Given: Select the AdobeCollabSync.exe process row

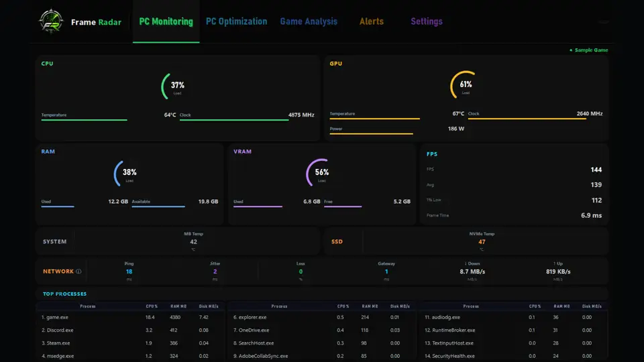Looking at the screenshot, I should [x=322, y=356].
